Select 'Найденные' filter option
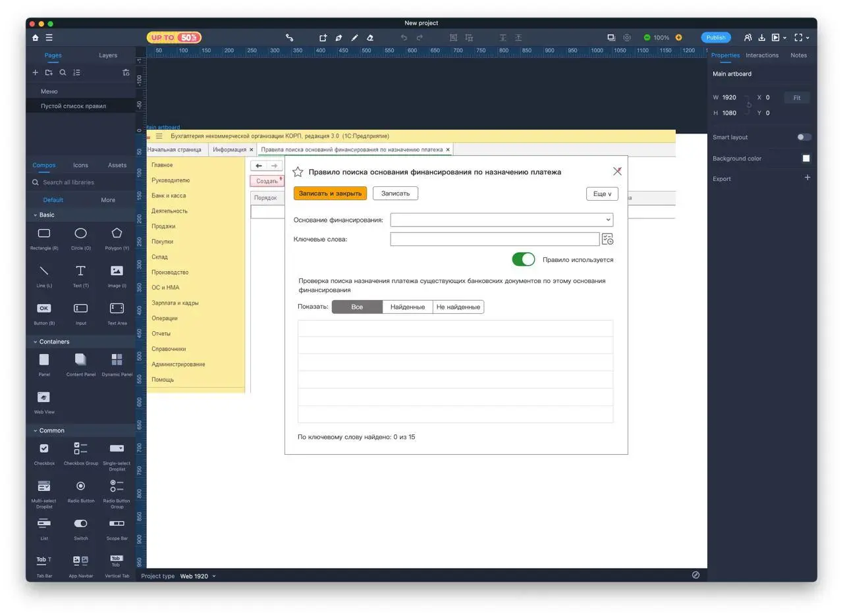Viewport: 843px width, 616px height. click(408, 307)
